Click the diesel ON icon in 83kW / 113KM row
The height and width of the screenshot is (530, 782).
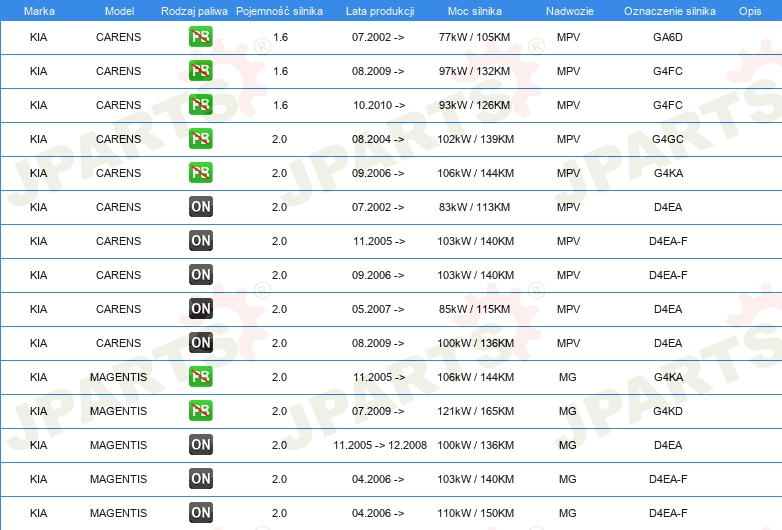coord(200,206)
